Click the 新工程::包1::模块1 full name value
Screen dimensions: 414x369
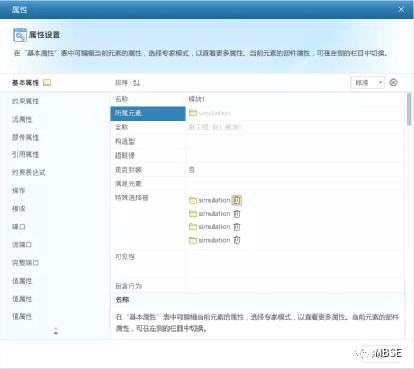[215, 127]
